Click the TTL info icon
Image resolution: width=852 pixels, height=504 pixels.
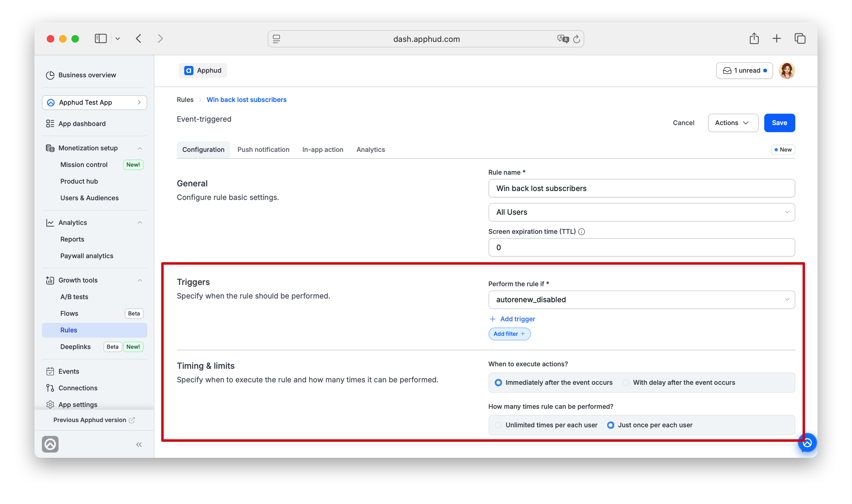pos(581,232)
